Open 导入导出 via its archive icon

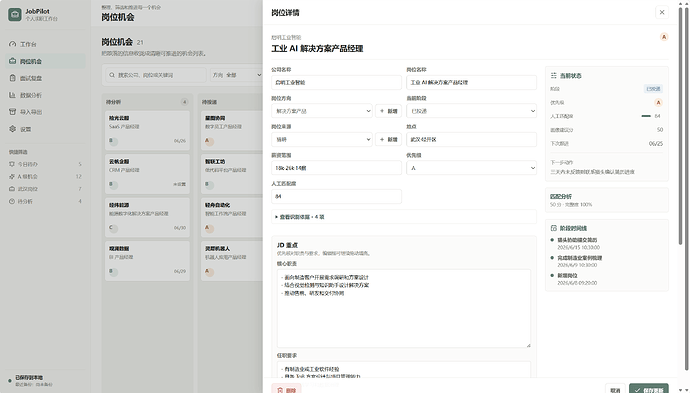12,112
